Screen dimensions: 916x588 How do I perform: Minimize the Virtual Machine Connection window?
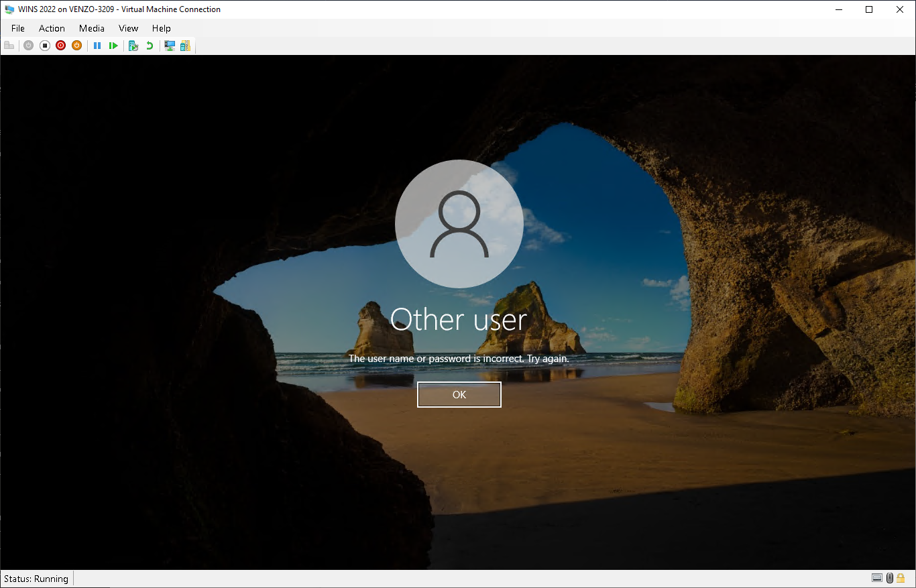click(x=839, y=9)
